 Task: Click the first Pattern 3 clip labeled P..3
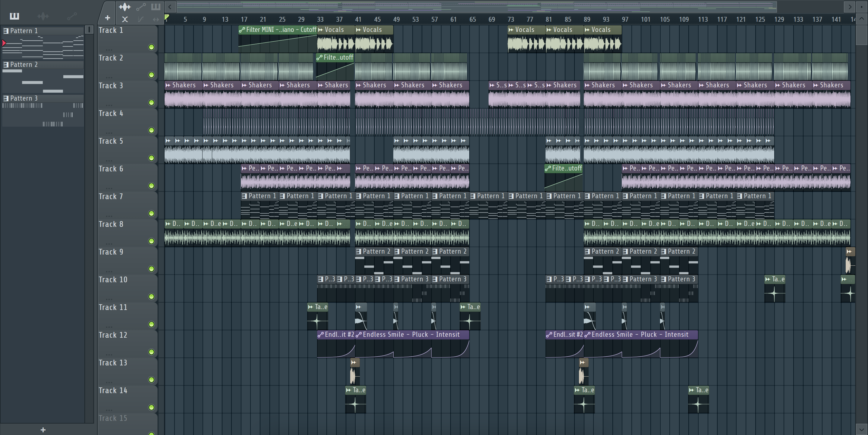[326, 288]
